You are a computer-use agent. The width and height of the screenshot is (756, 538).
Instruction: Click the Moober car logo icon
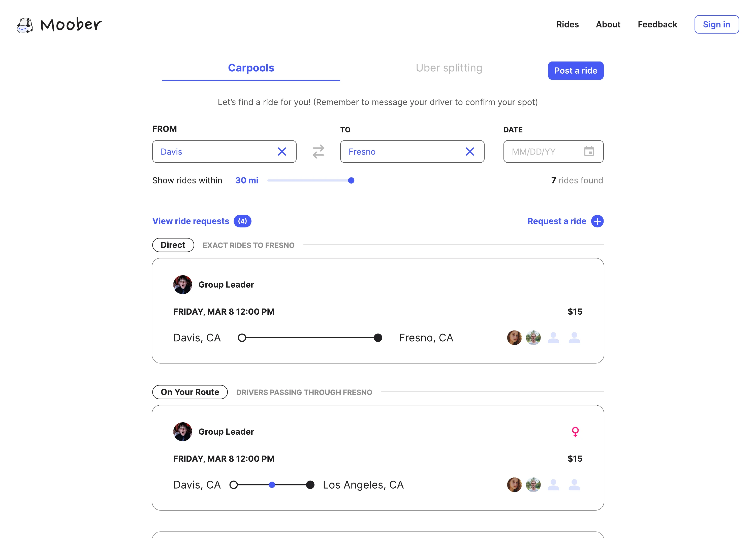(25, 25)
